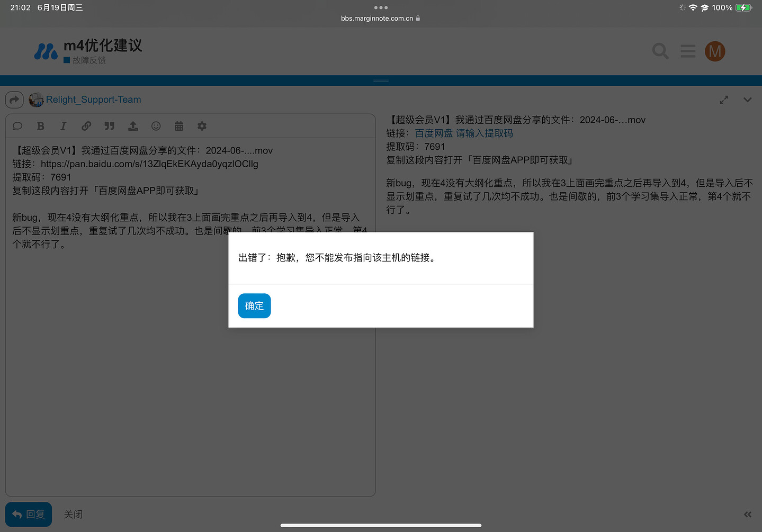Tap the Wi-Fi status icon
Screen dimensions: 762x532
click(693, 8)
